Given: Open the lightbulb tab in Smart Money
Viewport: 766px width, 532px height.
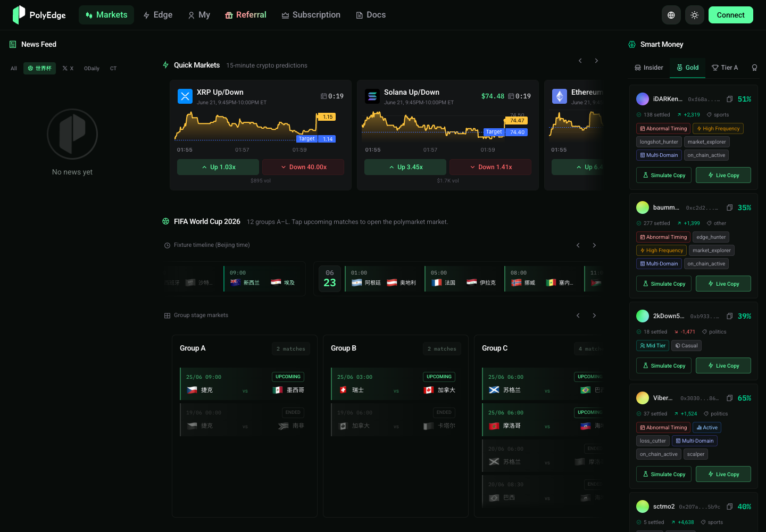Looking at the screenshot, I should (x=754, y=68).
